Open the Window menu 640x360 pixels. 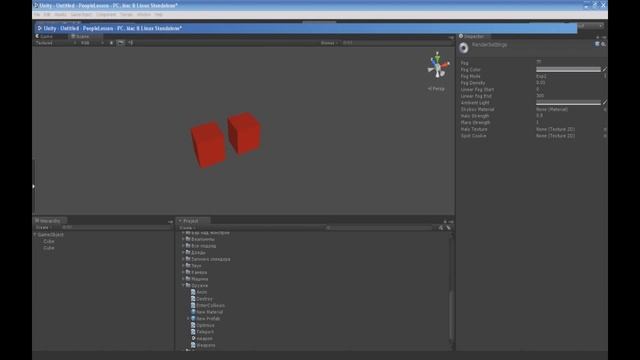coord(144,15)
